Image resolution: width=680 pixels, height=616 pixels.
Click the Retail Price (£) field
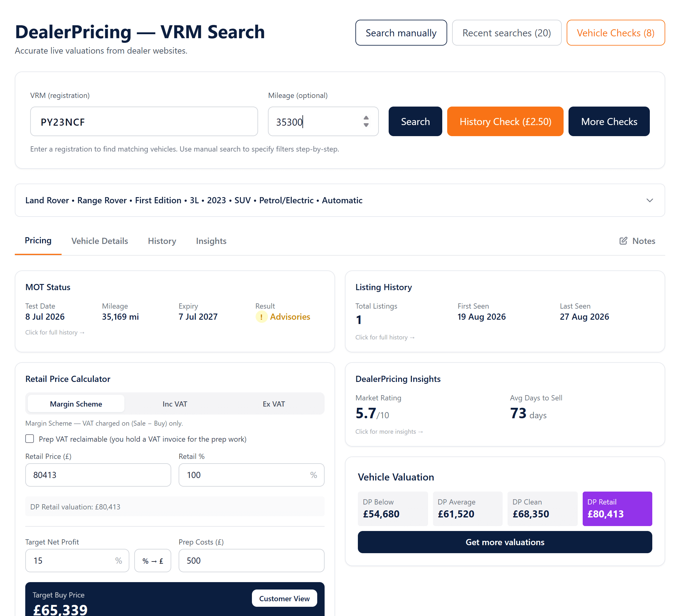point(98,475)
